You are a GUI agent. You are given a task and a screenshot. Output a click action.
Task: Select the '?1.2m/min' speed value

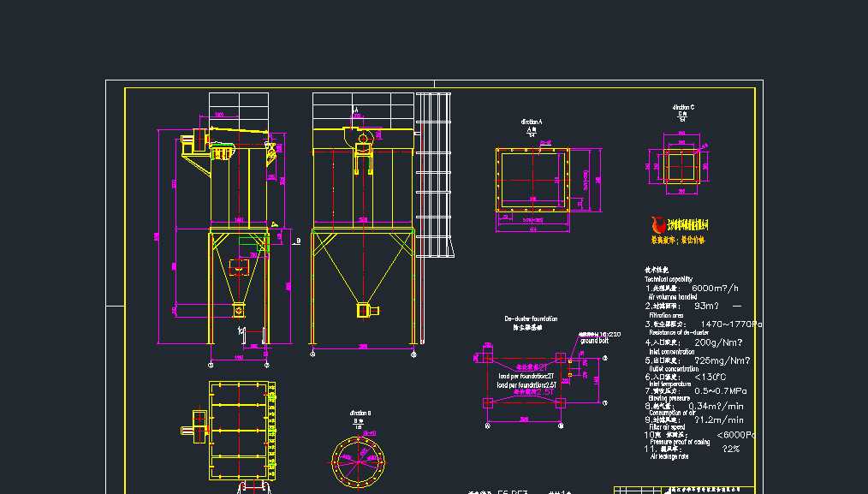click(719, 420)
